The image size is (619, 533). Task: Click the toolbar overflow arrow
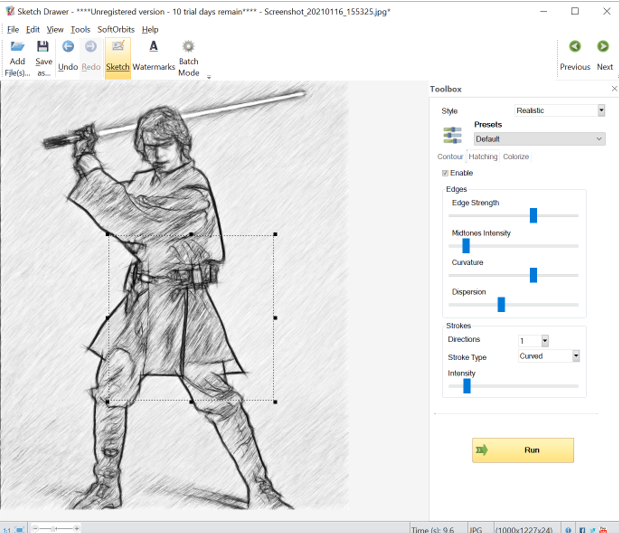click(x=209, y=77)
